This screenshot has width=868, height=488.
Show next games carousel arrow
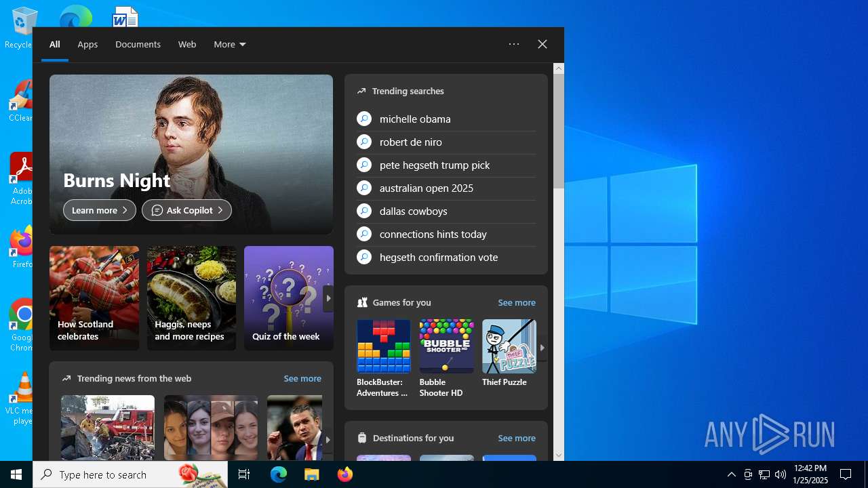pos(542,348)
